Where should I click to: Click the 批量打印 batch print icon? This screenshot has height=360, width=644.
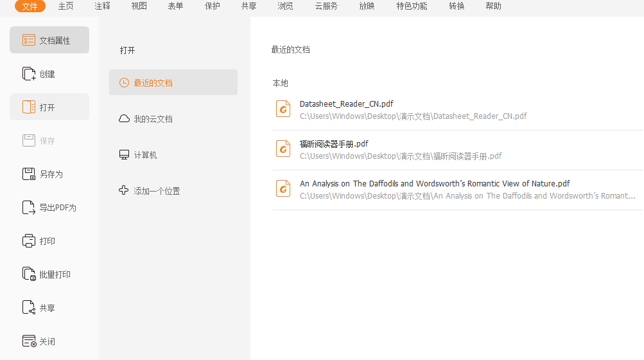pyautogui.click(x=29, y=274)
